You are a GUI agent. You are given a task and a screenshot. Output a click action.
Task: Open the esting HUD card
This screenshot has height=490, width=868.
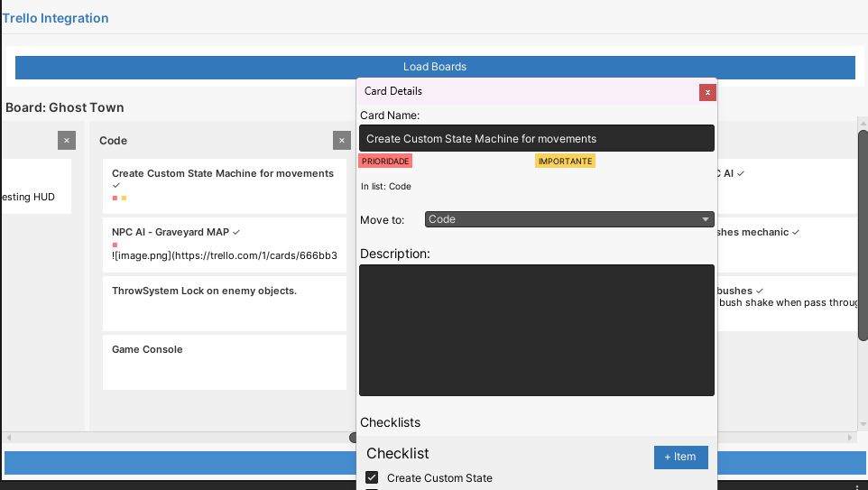pyautogui.click(x=36, y=186)
